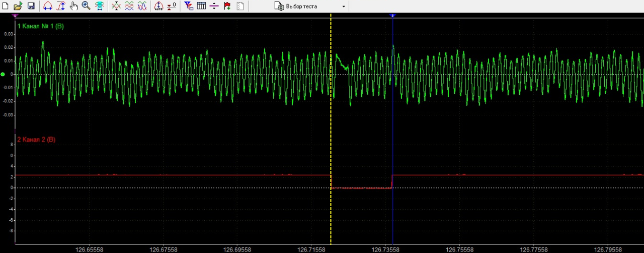The height and width of the screenshot is (253, 644).
Task: Click the -0.03 voltage scale value
Action: [8, 115]
